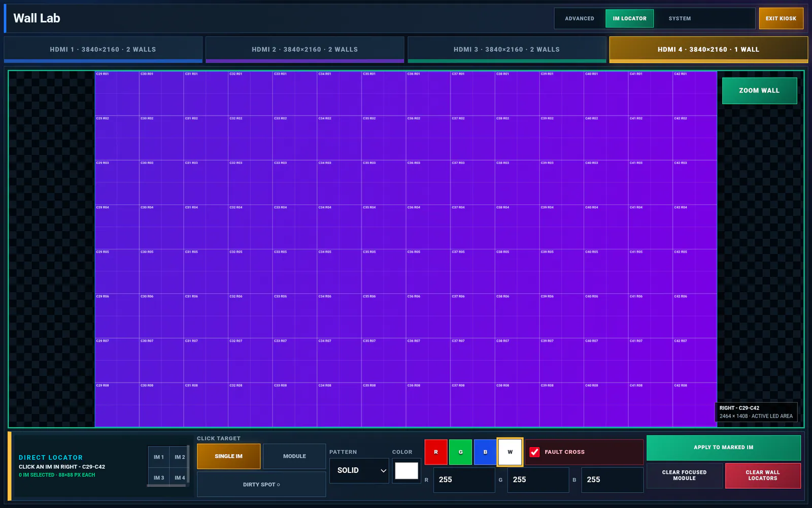This screenshot has width=812, height=508.
Task: Select IM 1 quadrant in direct locator
Action: tap(158, 457)
